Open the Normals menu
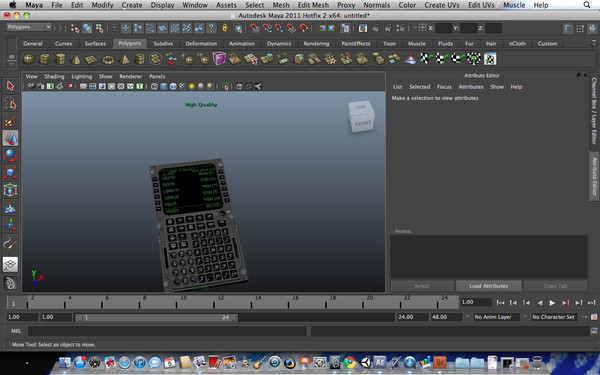Image resolution: width=600 pixels, height=375 pixels. [x=377, y=5]
